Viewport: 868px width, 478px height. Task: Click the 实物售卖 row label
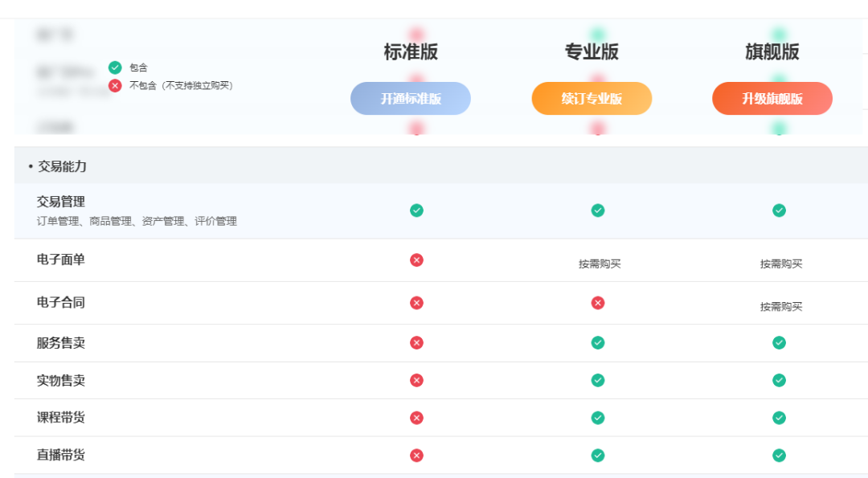(61, 381)
